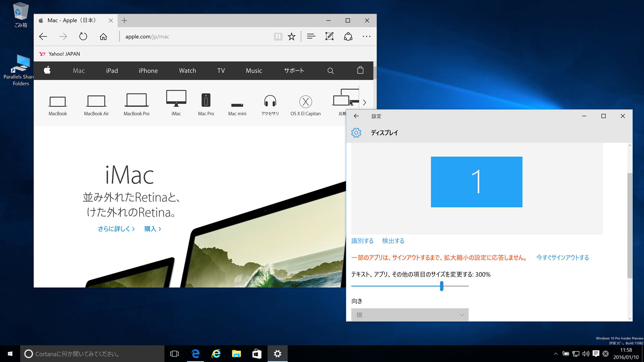
Task: Close the Mac - Apple tab
Action: click(111, 20)
